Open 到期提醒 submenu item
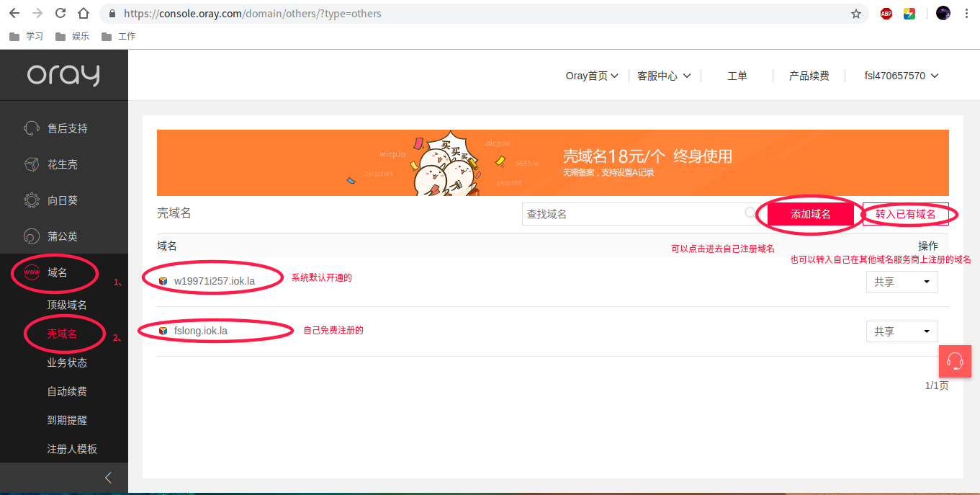 point(67,420)
